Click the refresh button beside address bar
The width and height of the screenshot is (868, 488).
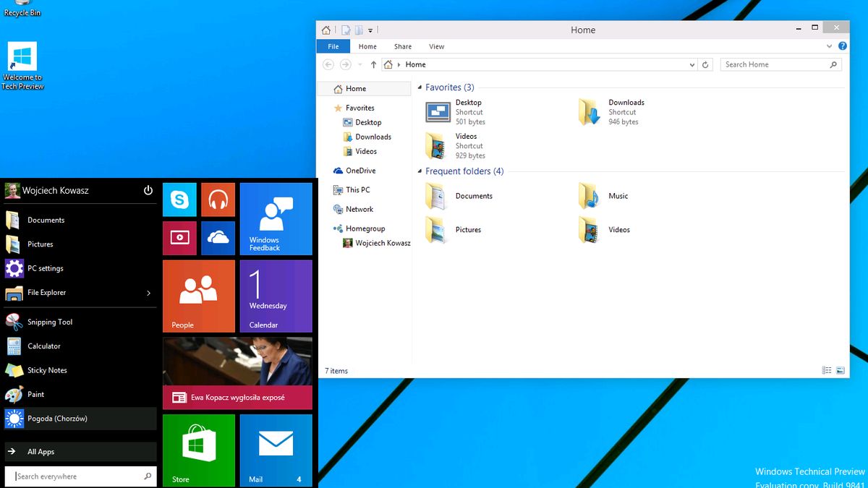pos(706,64)
